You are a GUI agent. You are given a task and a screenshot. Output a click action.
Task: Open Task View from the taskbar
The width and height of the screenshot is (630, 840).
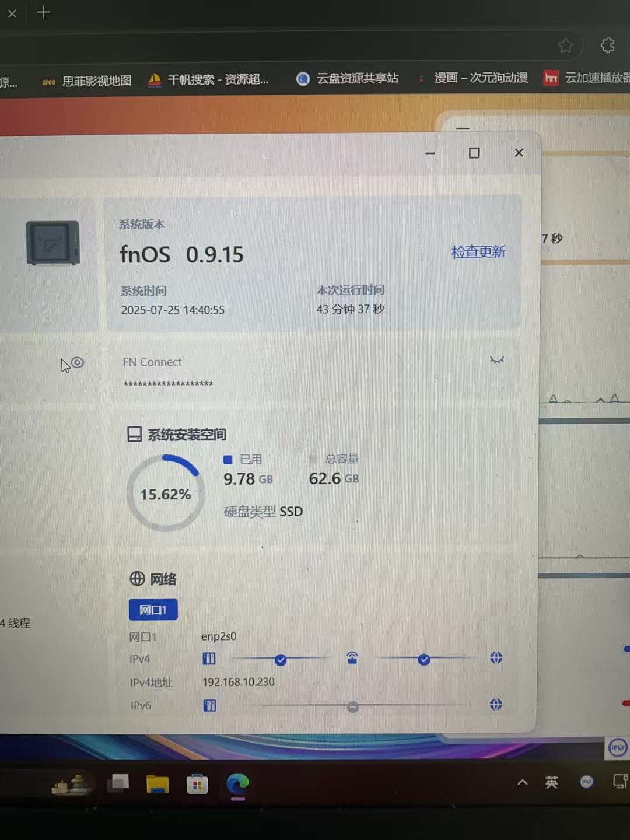118,783
